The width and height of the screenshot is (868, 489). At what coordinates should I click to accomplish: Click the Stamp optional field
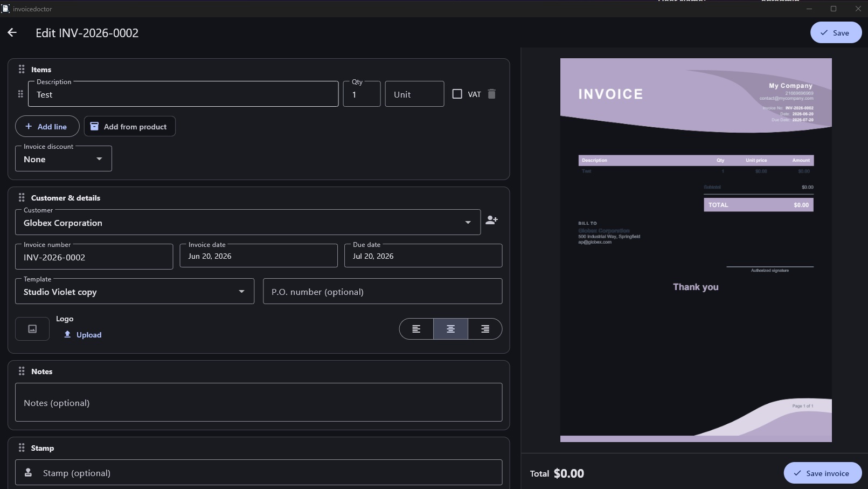[259, 472]
